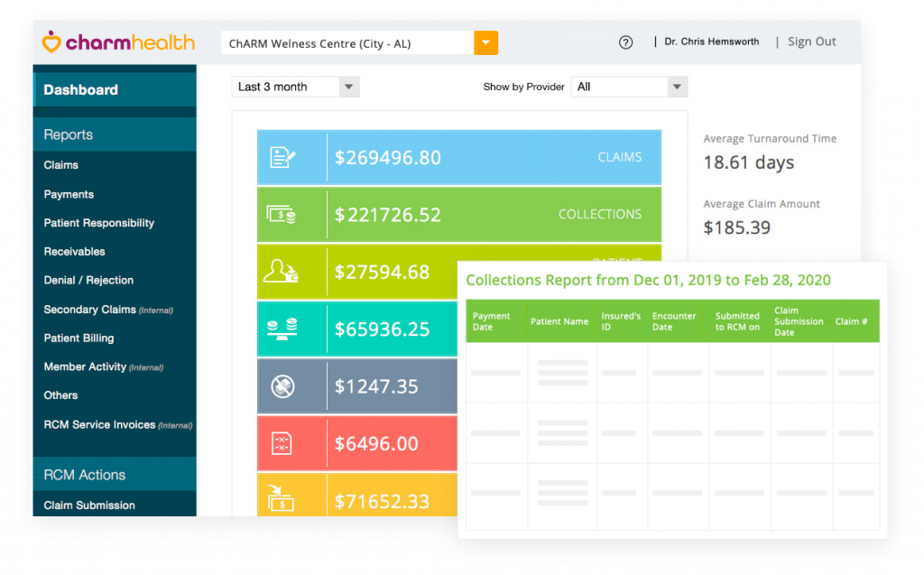Click the Patient Name column header

559,321
